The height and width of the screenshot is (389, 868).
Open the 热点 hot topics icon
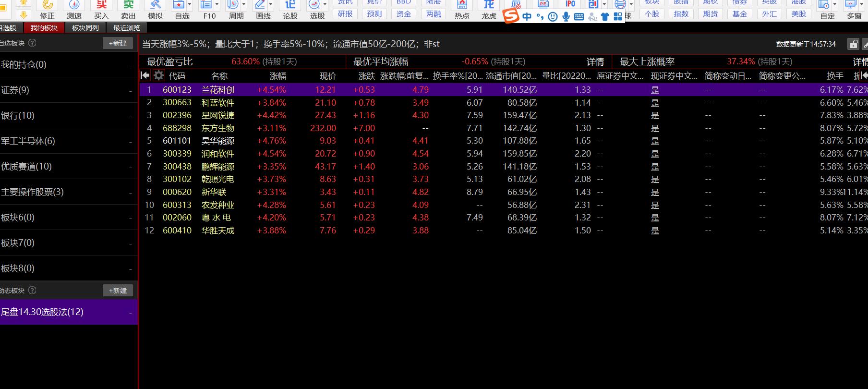pyautogui.click(x=462, y=6)
